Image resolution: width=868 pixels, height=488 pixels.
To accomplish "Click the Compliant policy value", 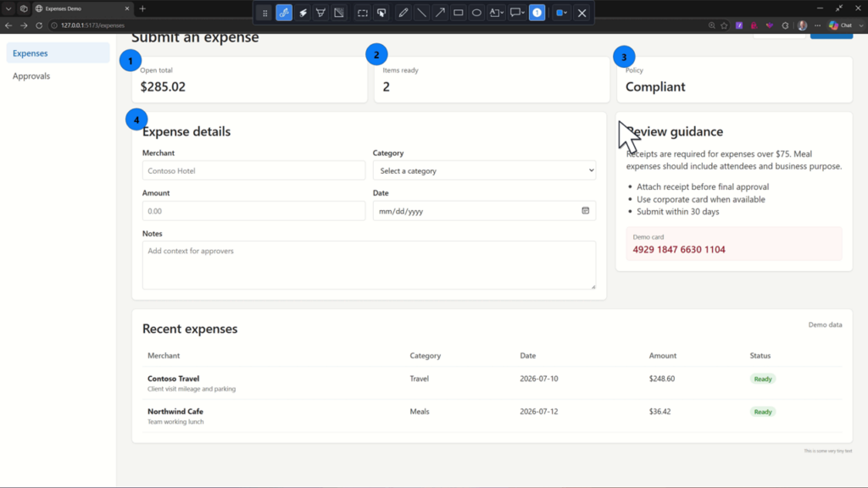I will (x=655, y=87).
